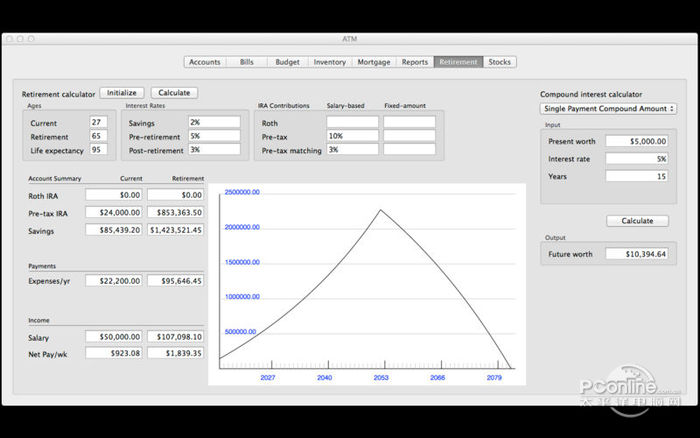Edit the Pre-tax IRA current $24,000.00 field
The width and height of the screenshot is (700, 438).
point(114,213)
